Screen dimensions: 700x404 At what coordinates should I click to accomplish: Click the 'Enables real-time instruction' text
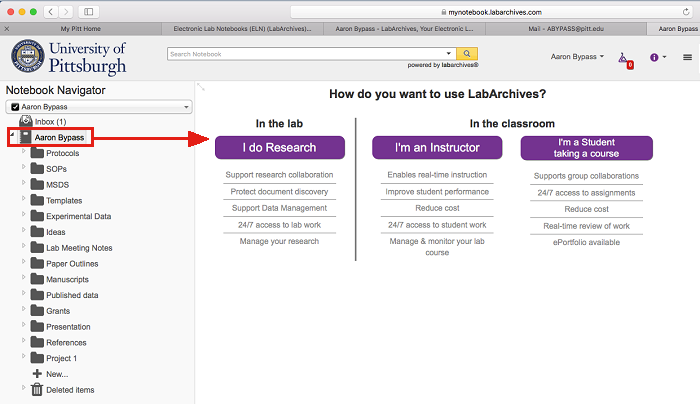pyautogui.click(x=437, y=175)
